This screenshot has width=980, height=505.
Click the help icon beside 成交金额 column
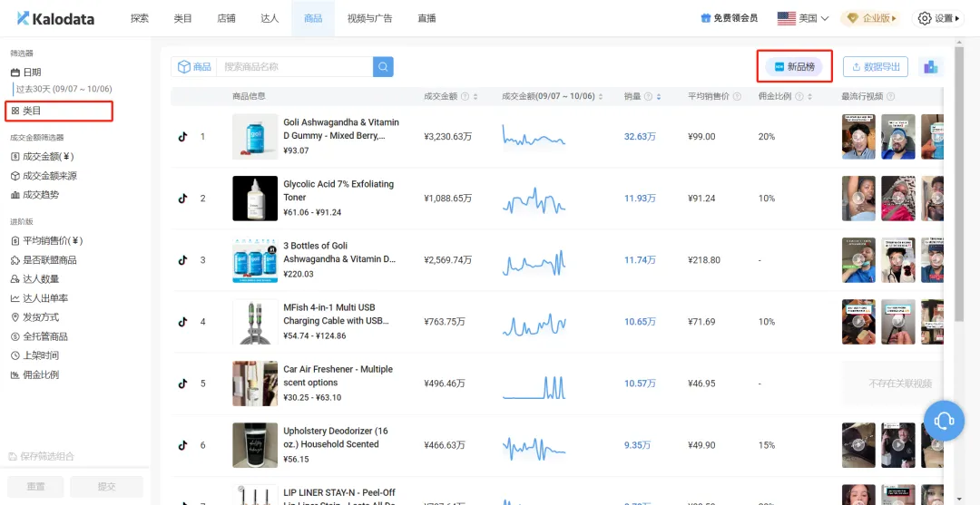tap(465, 97)
